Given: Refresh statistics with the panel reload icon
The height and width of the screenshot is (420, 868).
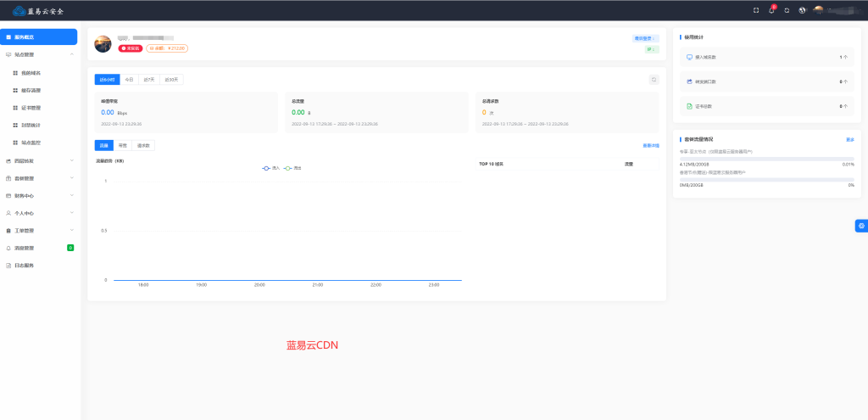Looking at the screenshot, I should tap(654, 79).
